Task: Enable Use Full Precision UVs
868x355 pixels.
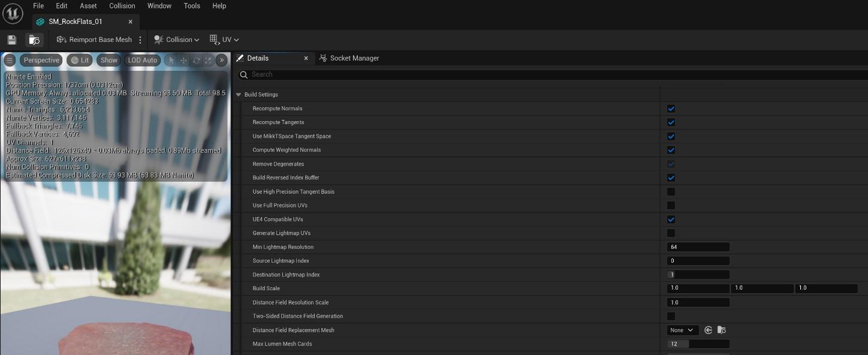Action: pos(671,206)
